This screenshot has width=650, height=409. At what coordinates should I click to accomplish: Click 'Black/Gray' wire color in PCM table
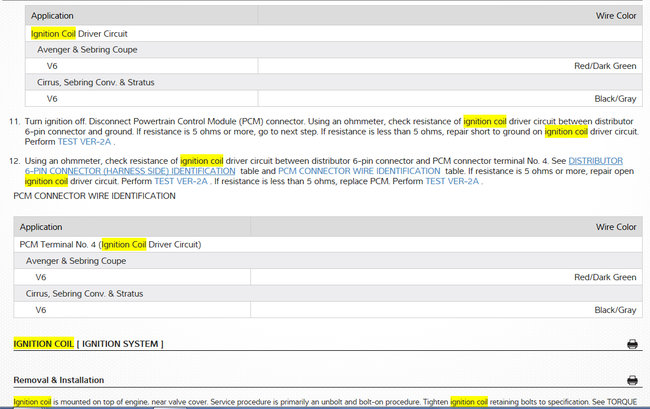pos(615,310)
